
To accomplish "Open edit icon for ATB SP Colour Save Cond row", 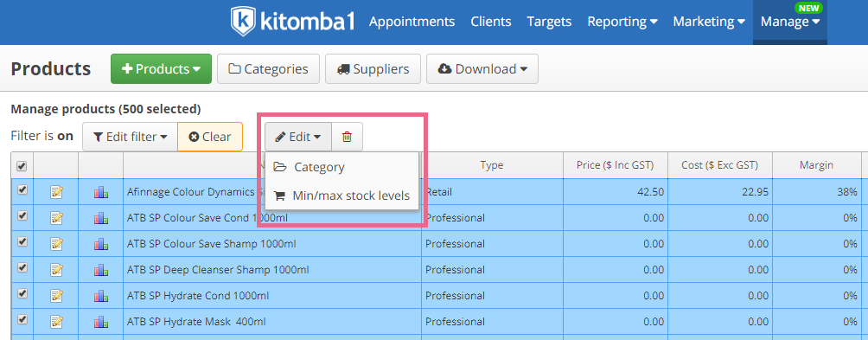I will (x=56, y=218).
